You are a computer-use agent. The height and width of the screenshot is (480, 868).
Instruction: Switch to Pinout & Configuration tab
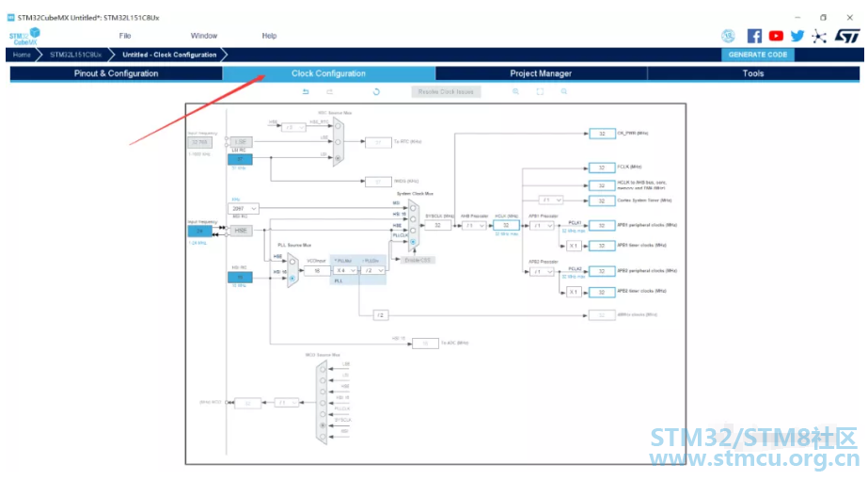(x=117, y=73)
